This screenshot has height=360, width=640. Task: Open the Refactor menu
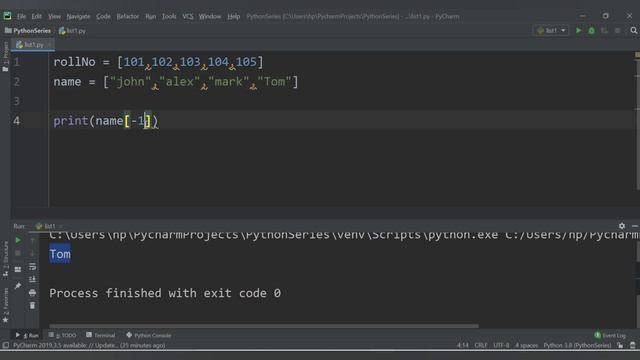click(128, 16)
